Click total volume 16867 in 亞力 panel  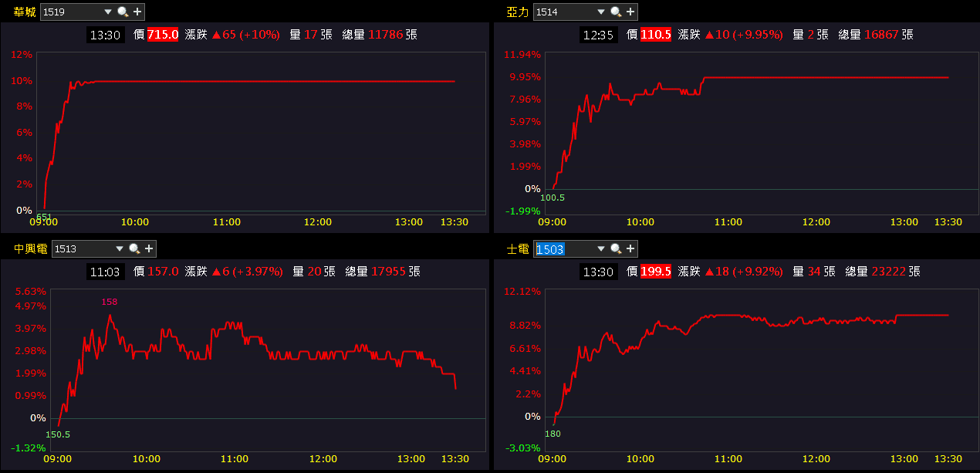(x=882, y=35)
